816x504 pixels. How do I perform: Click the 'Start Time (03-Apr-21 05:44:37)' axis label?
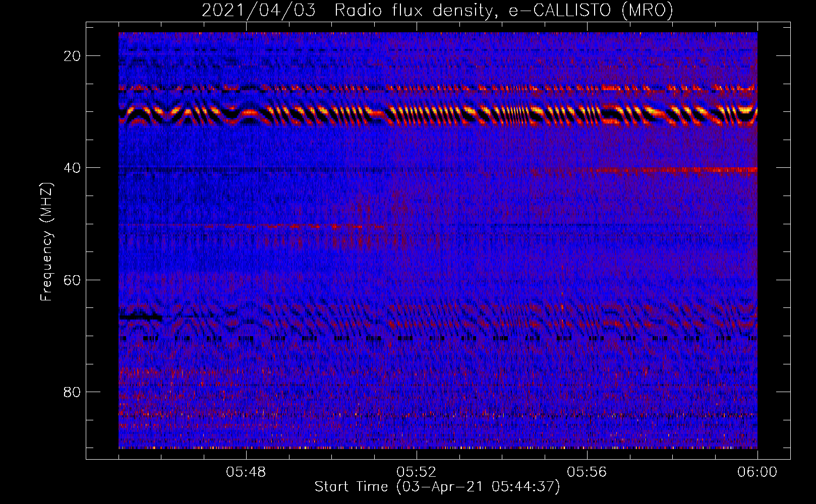[437, 487]
